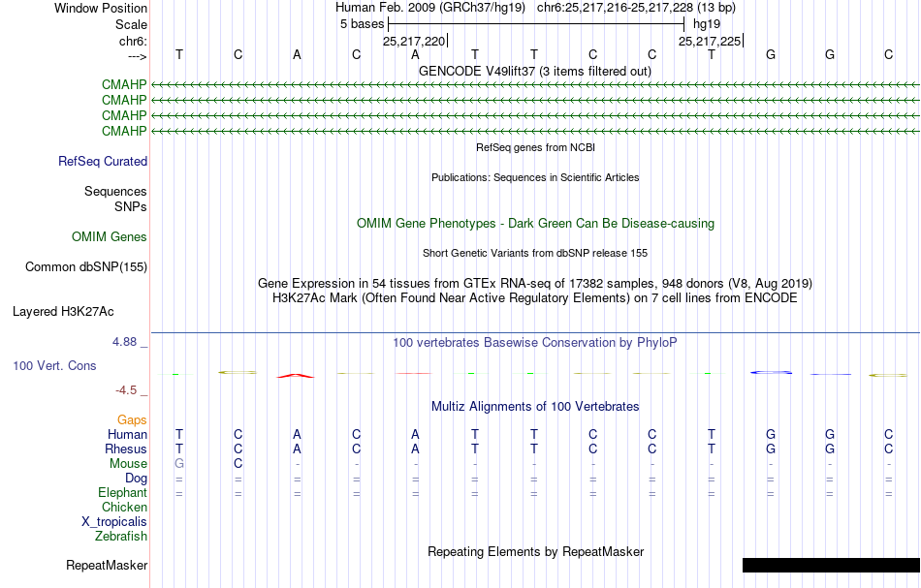Click the GTEx Gene Expression track title
921x588 pixels.
point(535,284)
